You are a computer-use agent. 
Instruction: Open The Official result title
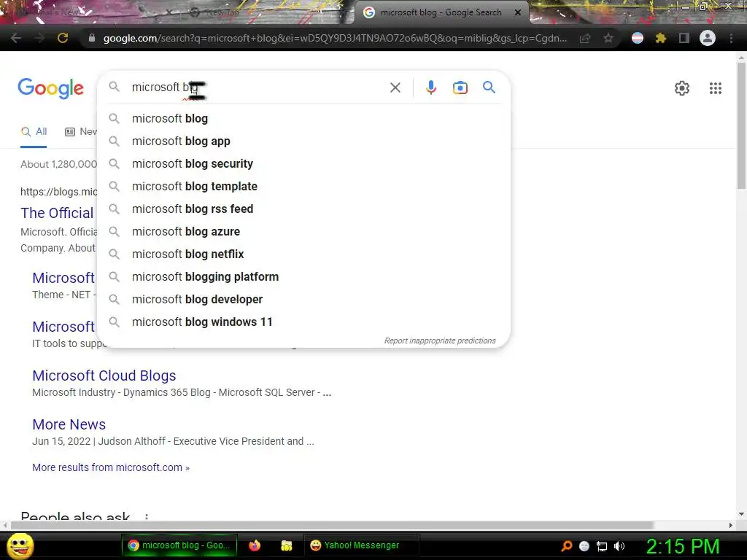coord(57,213)
